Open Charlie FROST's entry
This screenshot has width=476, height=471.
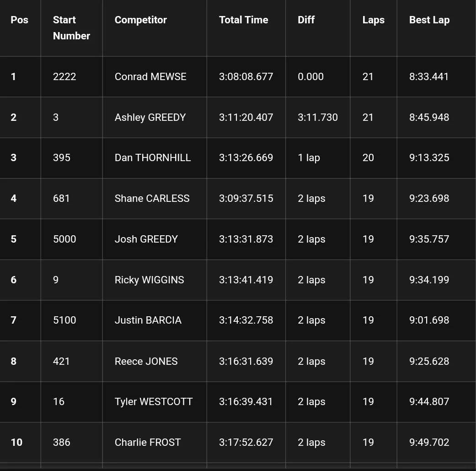[x=147, y=443]
